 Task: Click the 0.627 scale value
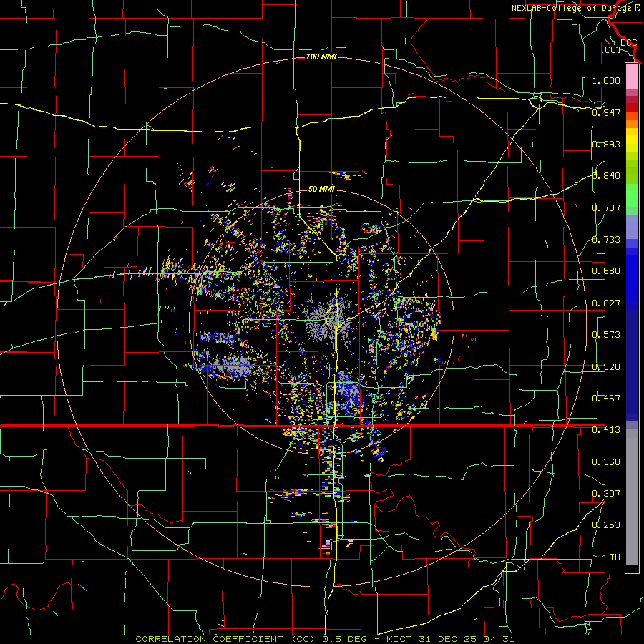[x=606, y=303]
